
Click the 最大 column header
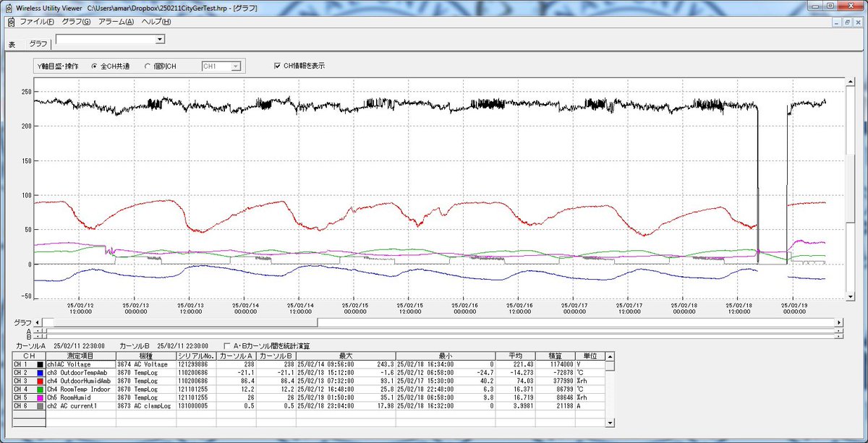(346, 356)
